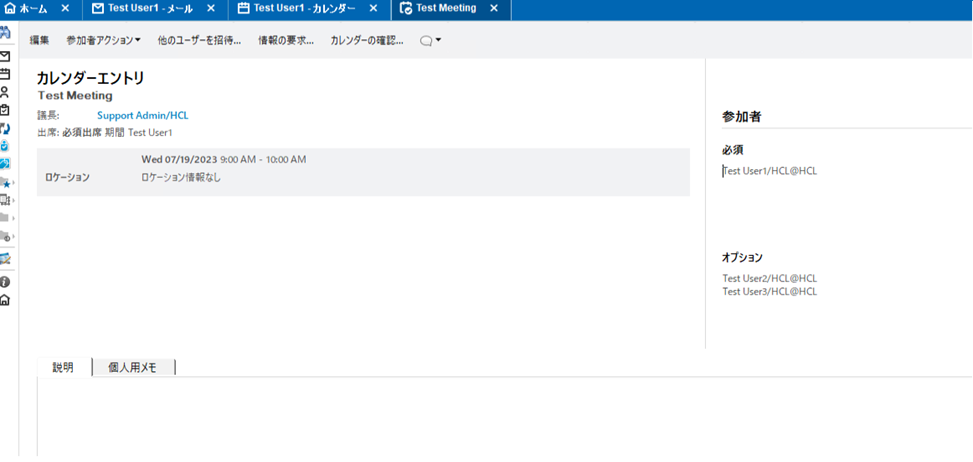
Task: Open Calendar from the sidebar calendar icon
Action: click(5, 74)
